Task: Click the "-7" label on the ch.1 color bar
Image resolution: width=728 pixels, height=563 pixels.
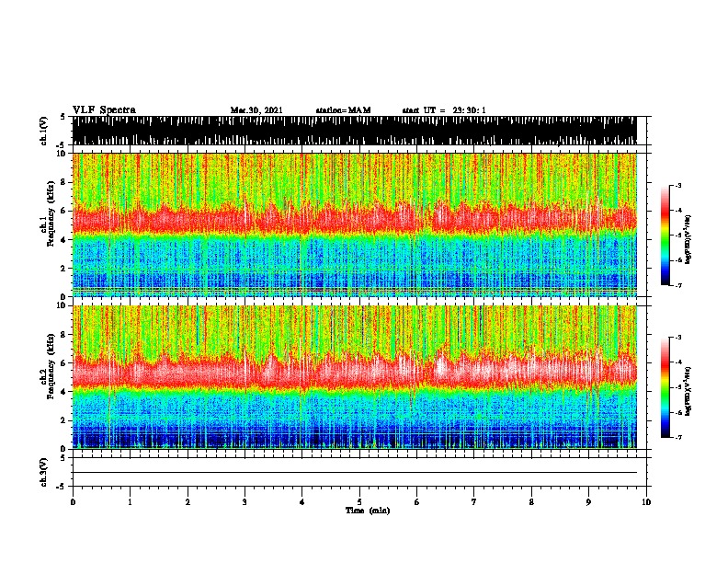Action: click(678, 285)
